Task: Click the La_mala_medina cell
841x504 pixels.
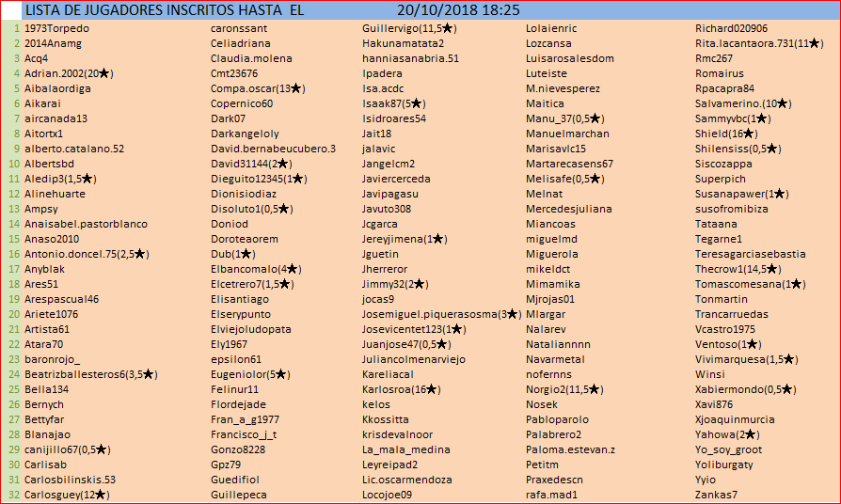Action: pyautogui.click(x=404, y=449)
